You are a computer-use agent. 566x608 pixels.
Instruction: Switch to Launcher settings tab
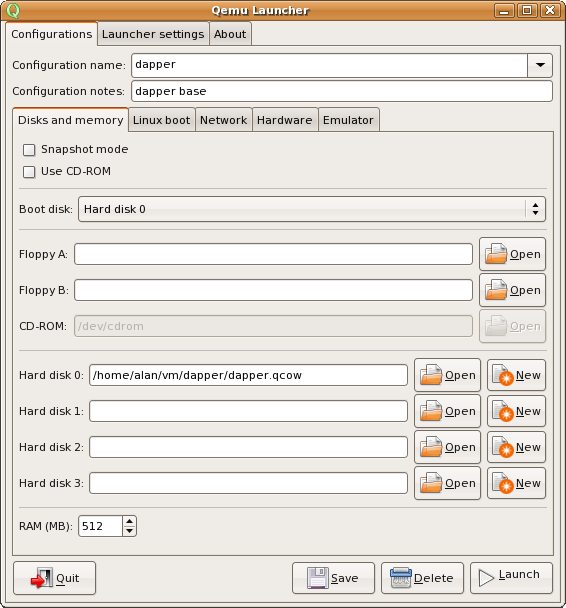[x=153, y=34]
